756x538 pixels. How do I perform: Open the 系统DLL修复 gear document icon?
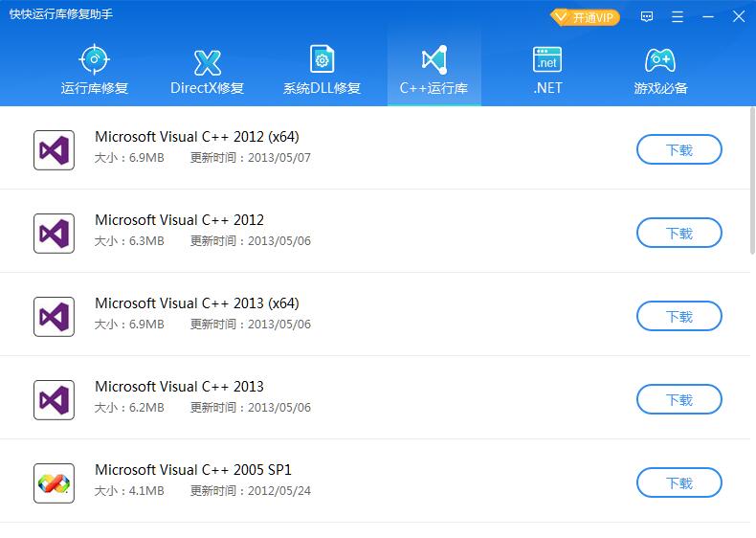[x=322, y=58]
